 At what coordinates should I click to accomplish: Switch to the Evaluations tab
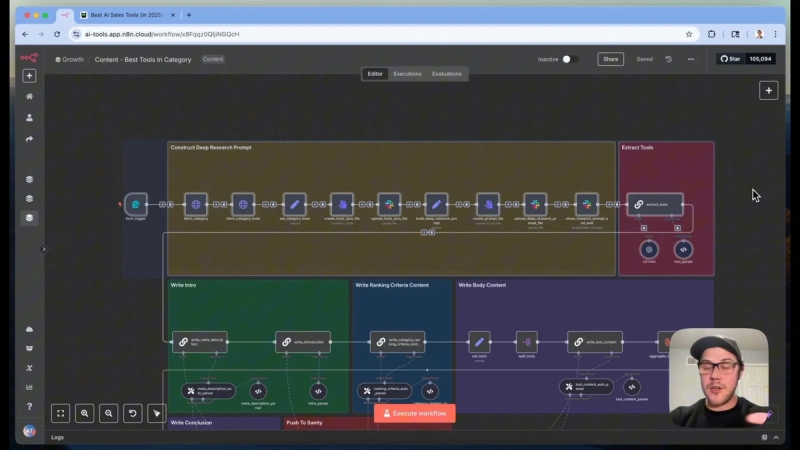446,74
